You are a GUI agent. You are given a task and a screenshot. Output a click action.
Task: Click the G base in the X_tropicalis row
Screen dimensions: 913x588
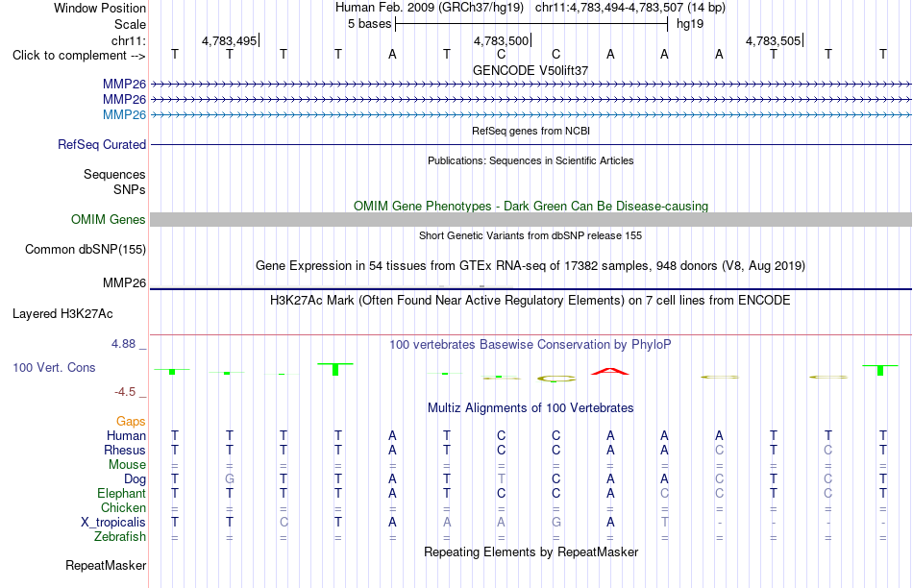(x=556, y=523)
